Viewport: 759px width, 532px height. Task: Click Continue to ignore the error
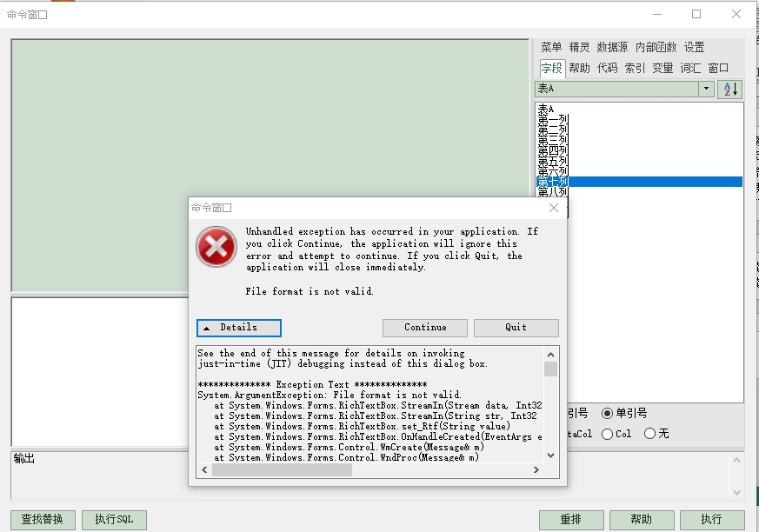(x=425, y=328)
